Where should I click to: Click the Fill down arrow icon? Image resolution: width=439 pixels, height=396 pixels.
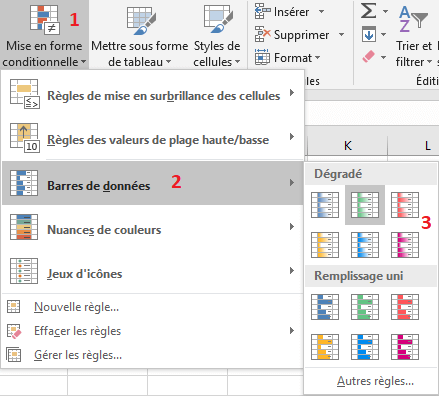[x=369, y=34]
